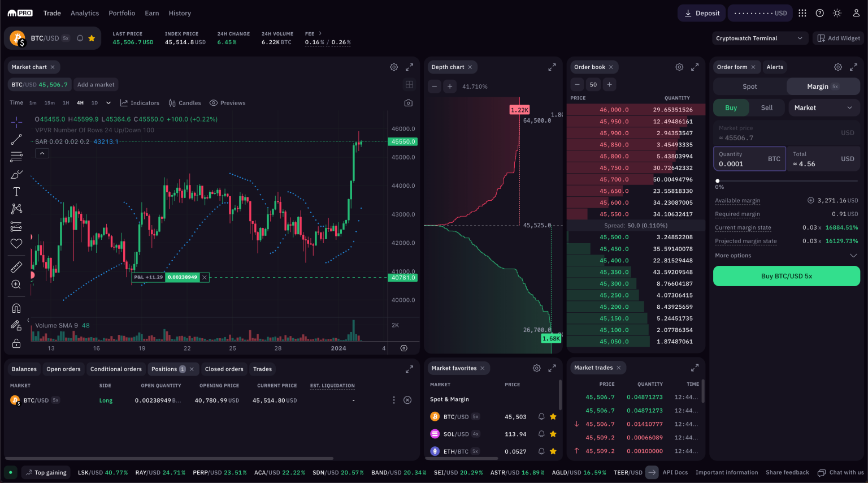The height and width of the screenshot is (483, 868).
Task: Open the API Docs link
Action: pyautogui.click(x=676, y=472)
